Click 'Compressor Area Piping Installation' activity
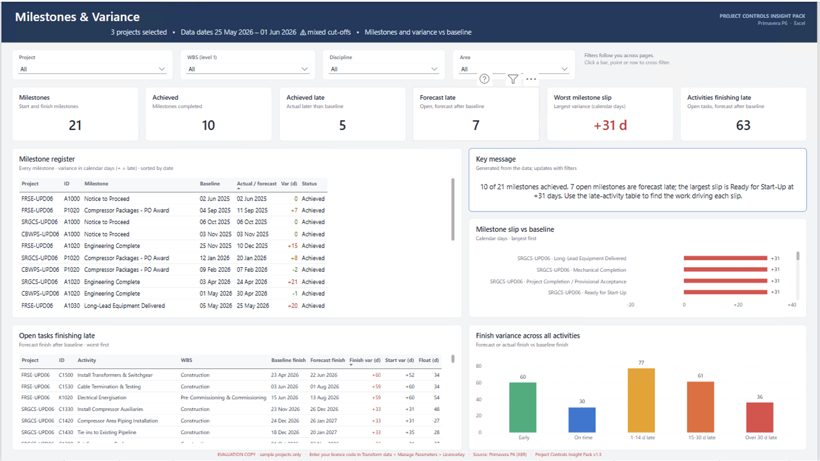Viewport: 820px width, 461px height. tap(117, 421)
